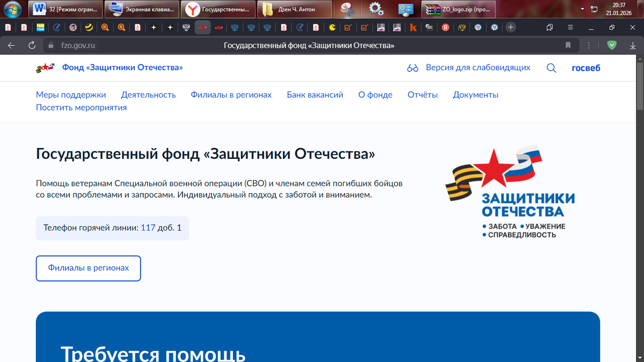Click heading 'Государственный фонд «Защитники Отечества»'

[x=206, y=154]
